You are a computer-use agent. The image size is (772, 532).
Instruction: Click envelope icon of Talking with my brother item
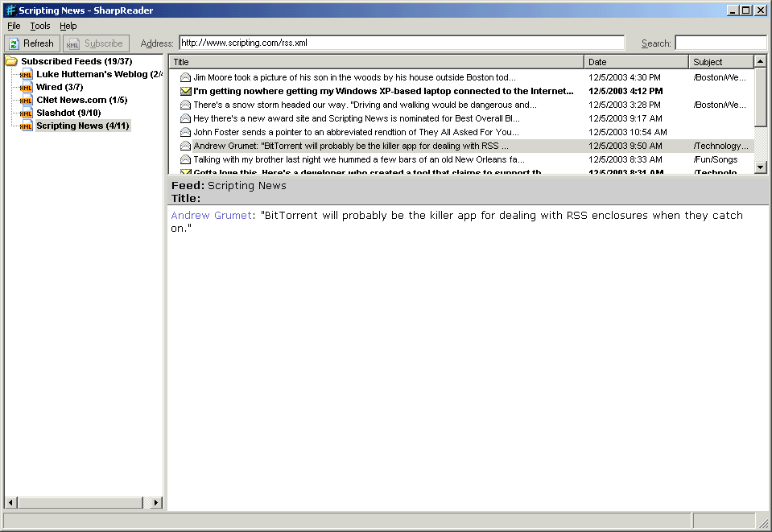point(186,159)
